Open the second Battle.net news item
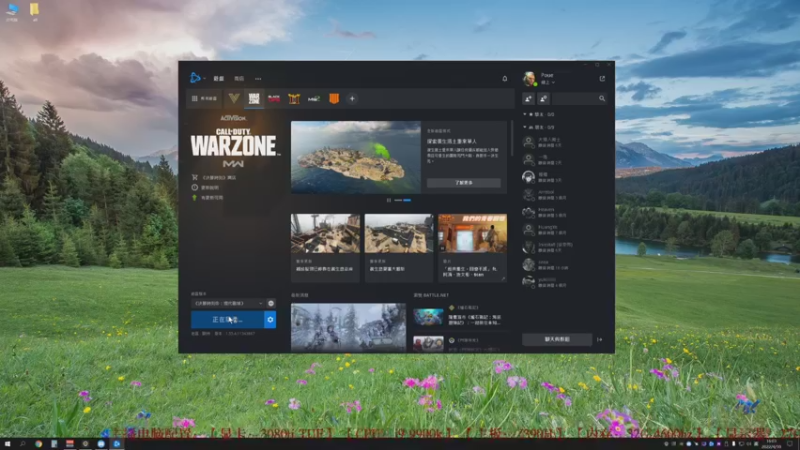Viewport: 800px width, 450px height. coord(459,343)
